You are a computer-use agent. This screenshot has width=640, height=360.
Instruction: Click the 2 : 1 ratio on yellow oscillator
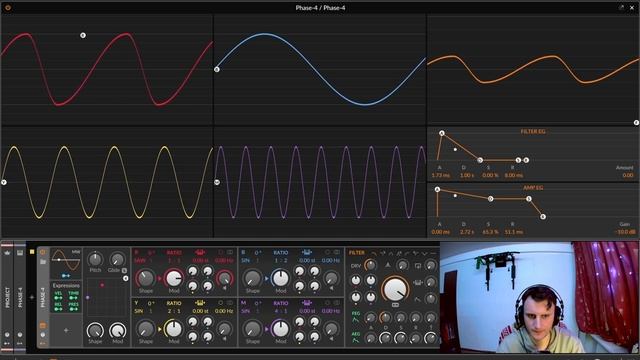174,311
